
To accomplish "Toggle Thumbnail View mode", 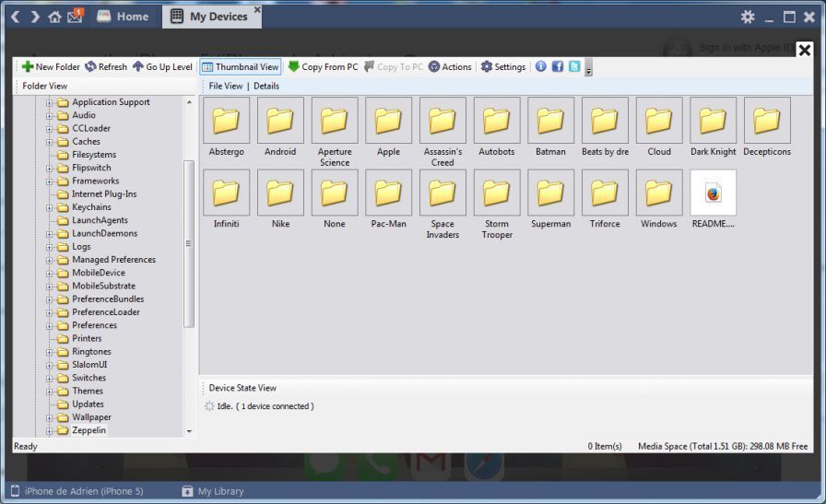I will 241,67.
